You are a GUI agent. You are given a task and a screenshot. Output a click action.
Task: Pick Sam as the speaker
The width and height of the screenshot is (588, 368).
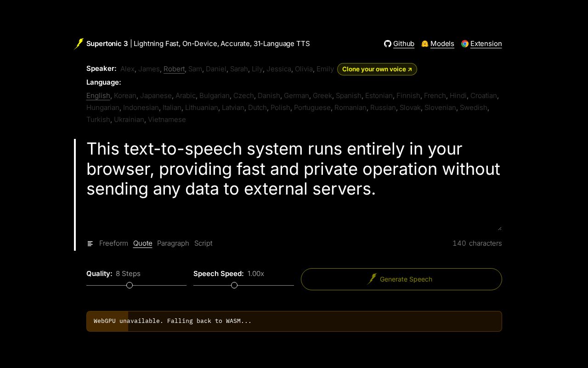[195, 69]
